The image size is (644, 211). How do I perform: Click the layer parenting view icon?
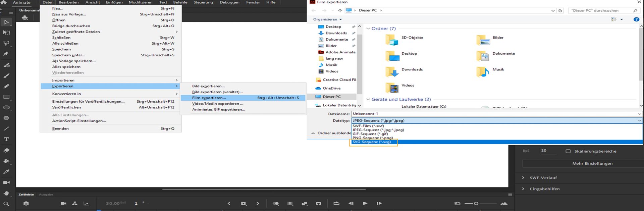(75, 203)
